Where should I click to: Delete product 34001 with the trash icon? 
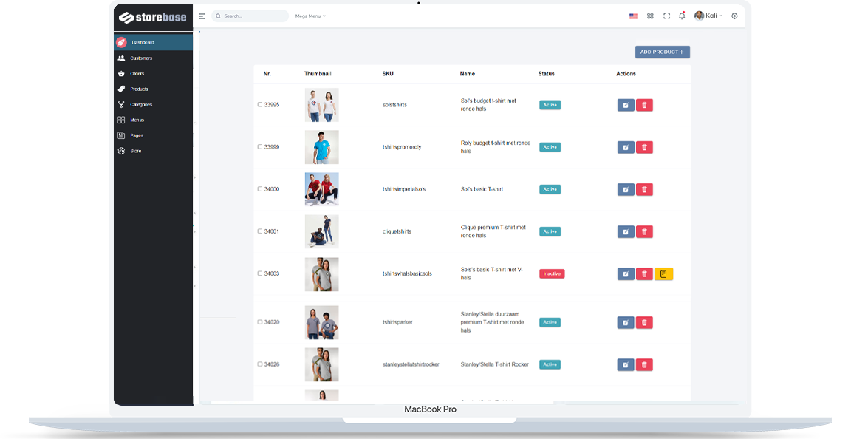644,231
